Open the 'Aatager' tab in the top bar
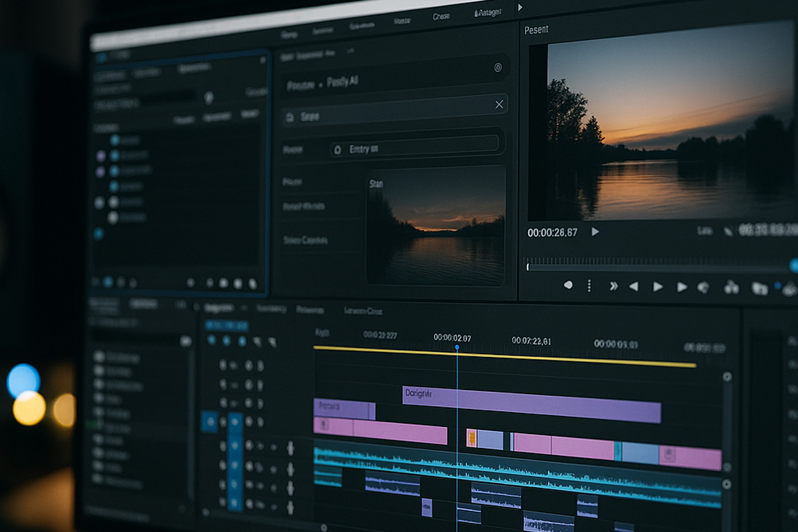Screen dimensions: 798x532 click(x=490, y=13)
